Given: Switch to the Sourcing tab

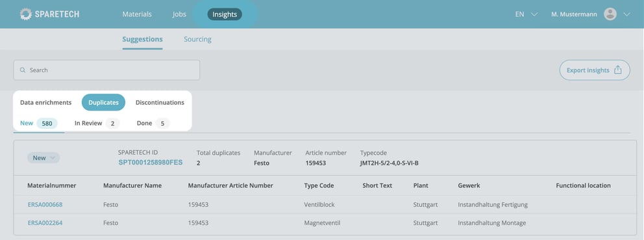Looking at the screenshot, I should pyautogui.click(x=197, y=40).
